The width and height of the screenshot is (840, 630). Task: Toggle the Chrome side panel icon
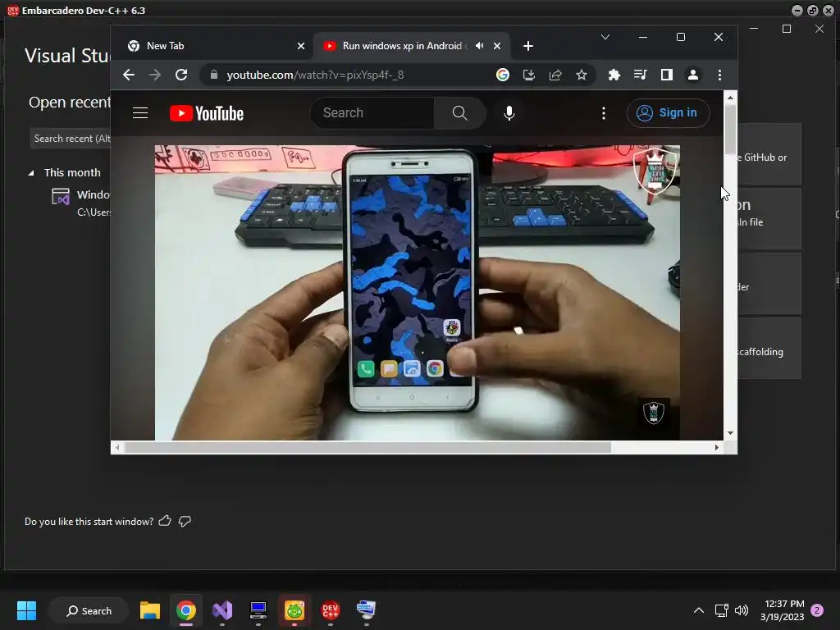click(666, 75)
